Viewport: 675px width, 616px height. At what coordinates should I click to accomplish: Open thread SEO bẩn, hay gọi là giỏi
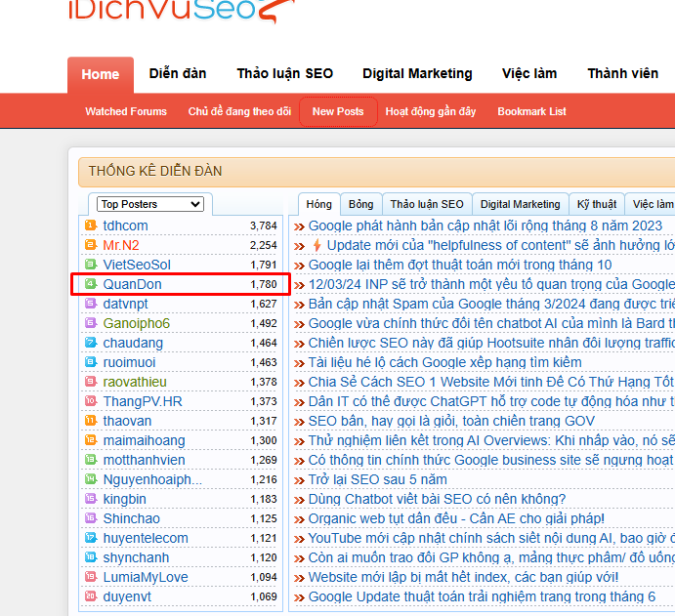click(451, 421)
